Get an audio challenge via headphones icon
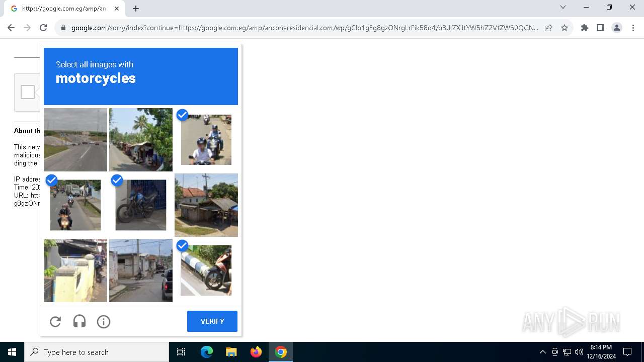The height and width of the screenshot is (362, 644). coord(79,321)
